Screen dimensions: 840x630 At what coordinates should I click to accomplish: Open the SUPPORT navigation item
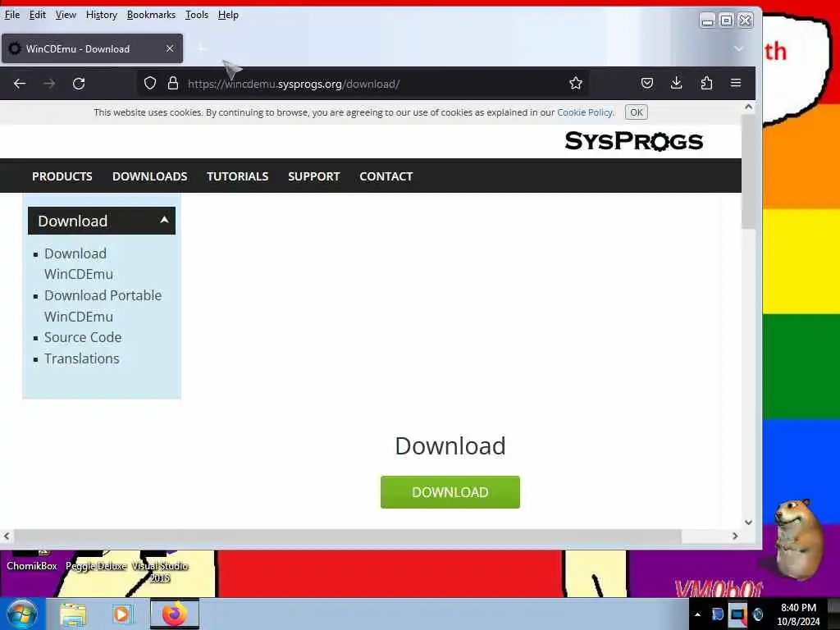314,176
